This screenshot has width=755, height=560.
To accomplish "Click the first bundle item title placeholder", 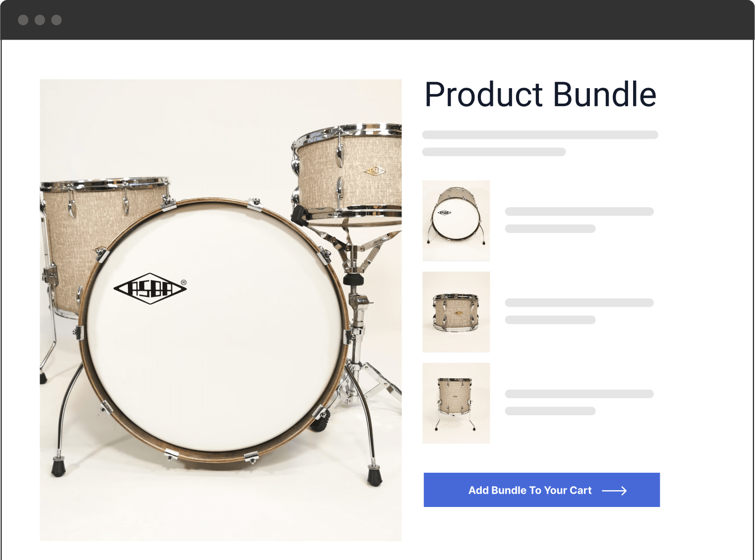I will coord(579,212).
